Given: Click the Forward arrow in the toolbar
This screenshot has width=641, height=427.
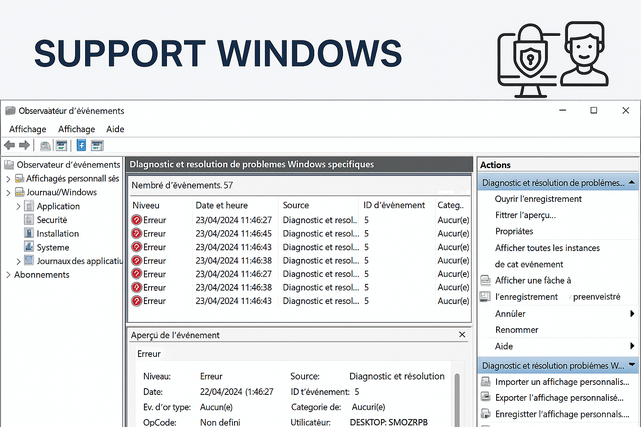Looking at the screenshot, I should coord(25,145).
